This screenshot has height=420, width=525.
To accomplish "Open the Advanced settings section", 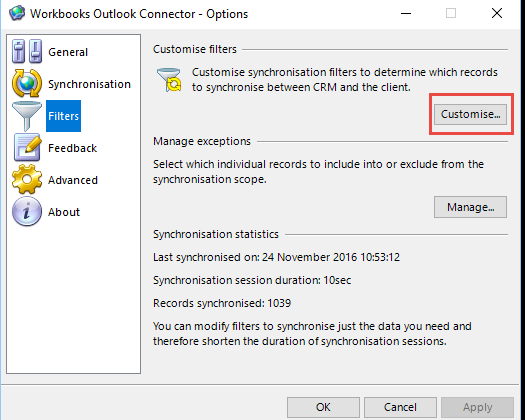I will click(73, 180).
